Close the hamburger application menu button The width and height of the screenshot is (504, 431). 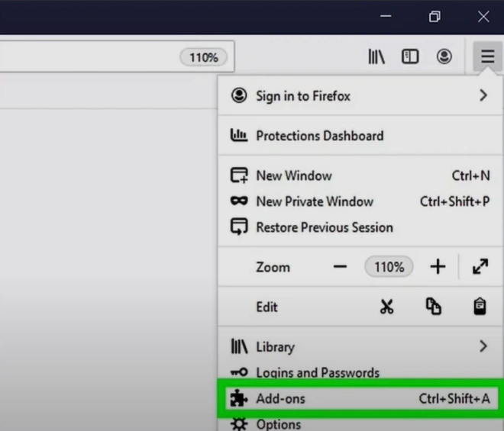pyautogui.click(x=487, y=57)
